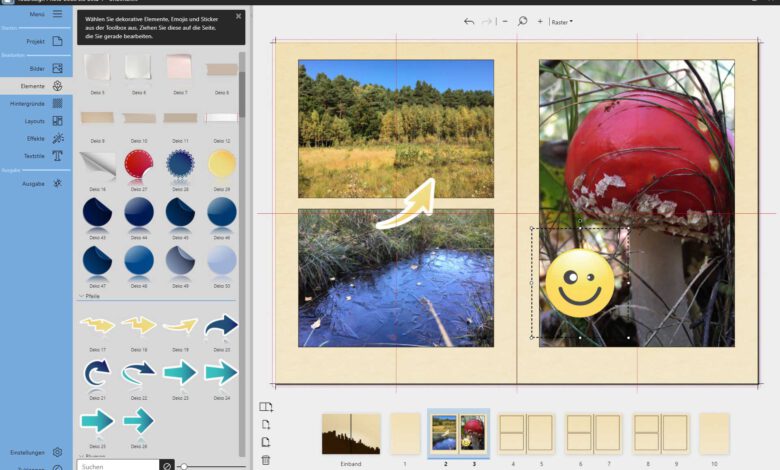Open the Raster dropdown
This screenshot has height=470, width=780.
pyautogui.click(x=562, y=22)
